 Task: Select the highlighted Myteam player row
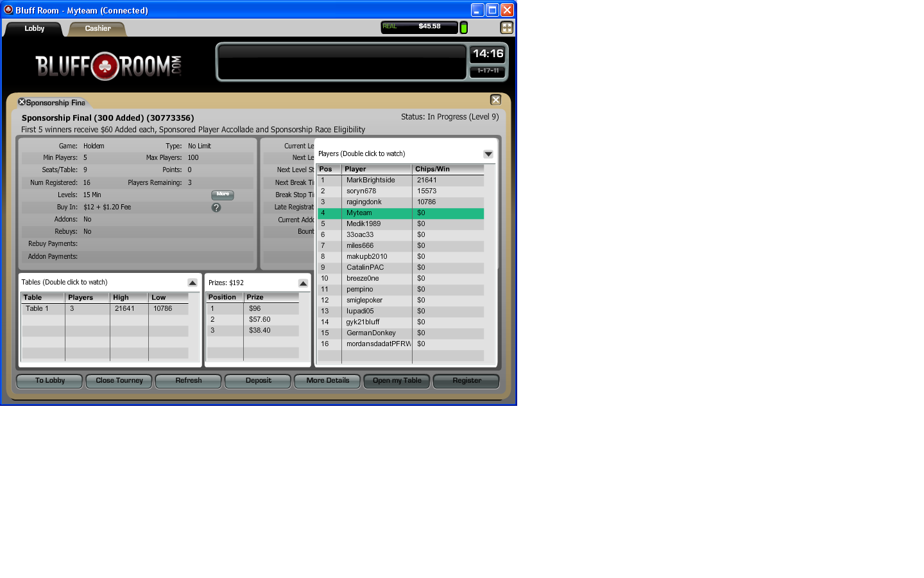click(x=400, y=213)
